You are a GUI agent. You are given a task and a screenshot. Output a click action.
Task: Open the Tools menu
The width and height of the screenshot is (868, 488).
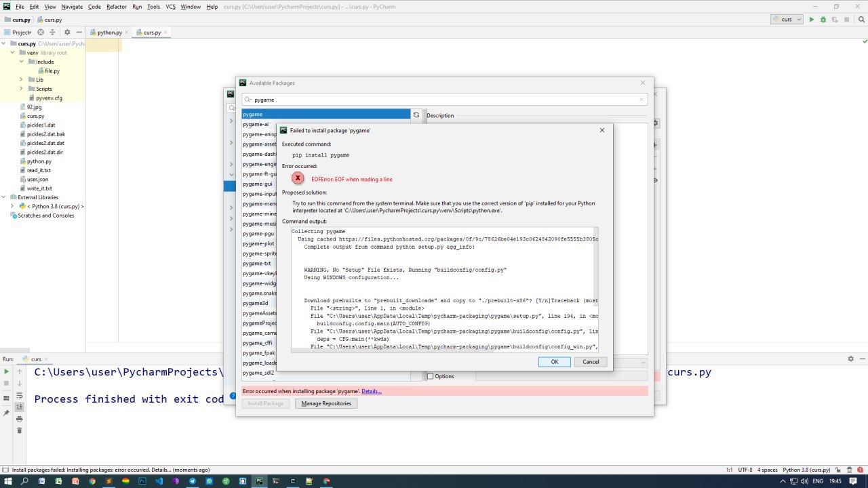(154, 7)
